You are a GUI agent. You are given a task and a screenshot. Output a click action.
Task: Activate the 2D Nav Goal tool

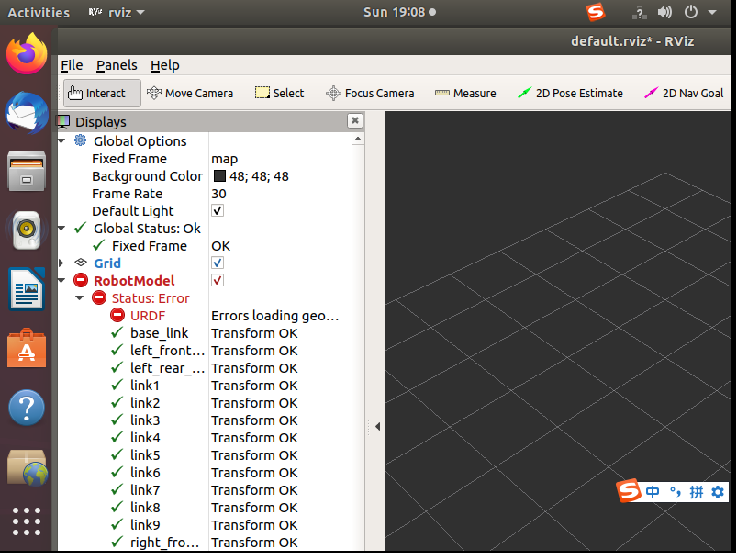click(x=684, y=93)
